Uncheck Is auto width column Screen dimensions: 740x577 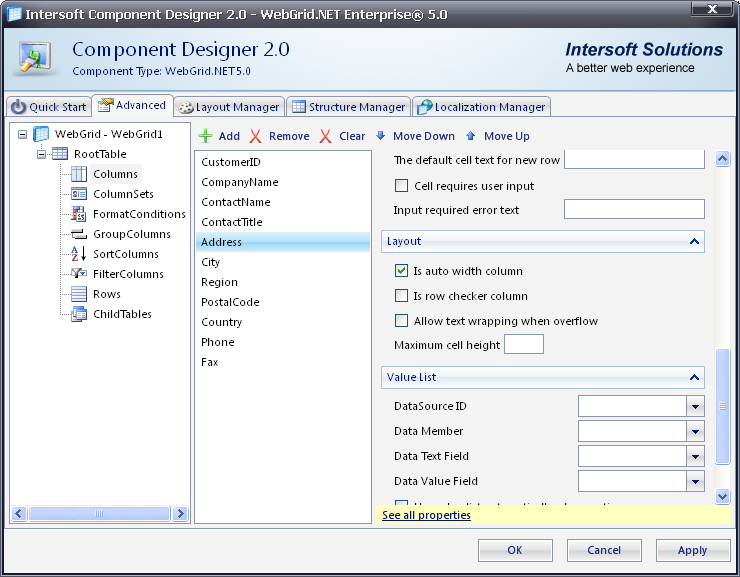point(401,270)
